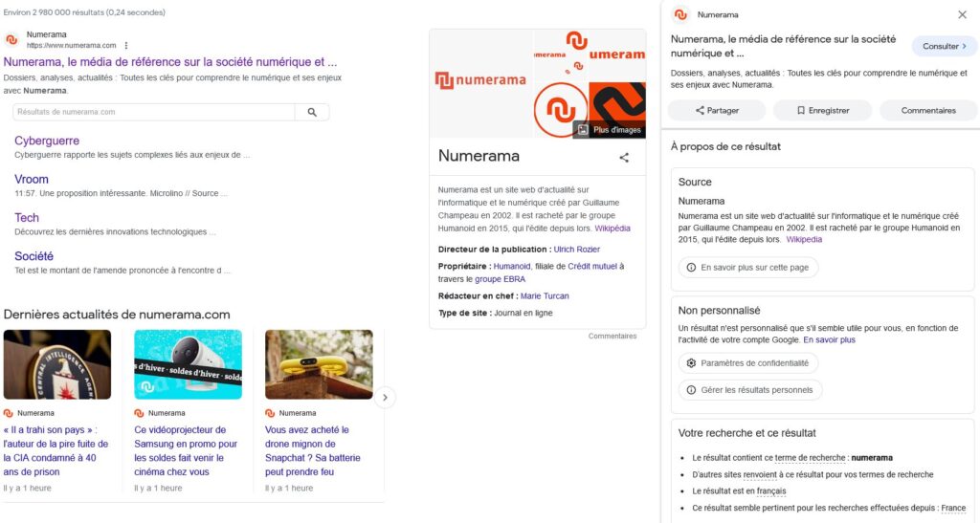980x523 pixels.
Task: Open the 'Ulrich Rozier' link
Action: (x=576, y=249)
